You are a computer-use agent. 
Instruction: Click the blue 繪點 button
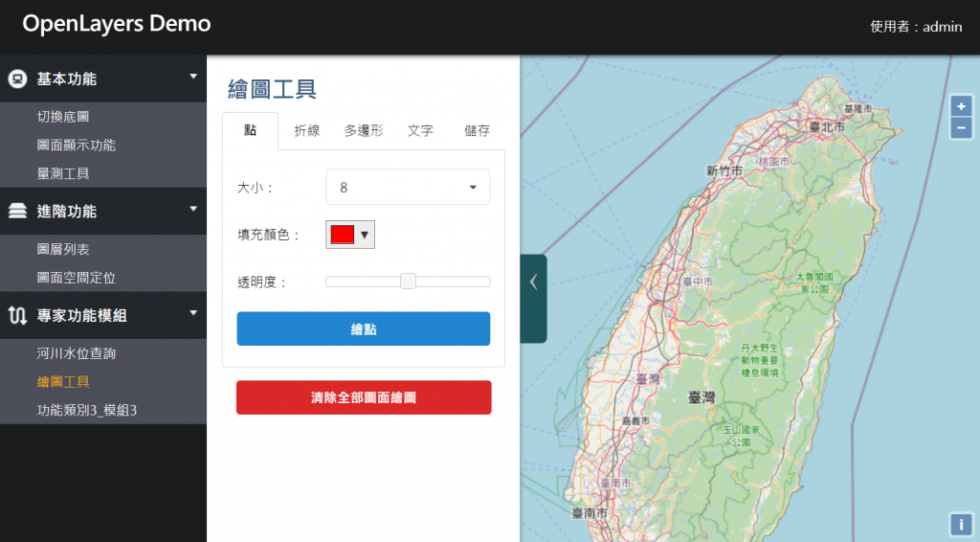pyautogui.click(x=363, y=328)
